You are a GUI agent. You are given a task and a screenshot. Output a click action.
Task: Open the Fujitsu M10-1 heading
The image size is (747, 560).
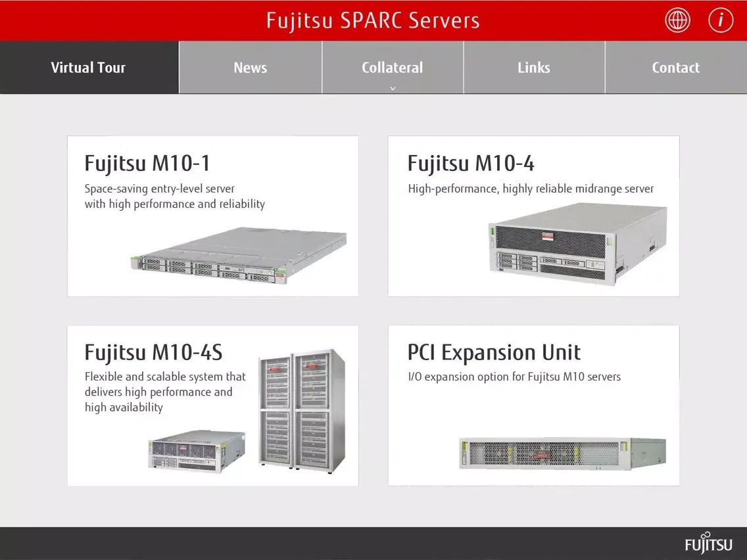(x=147, y=163)
